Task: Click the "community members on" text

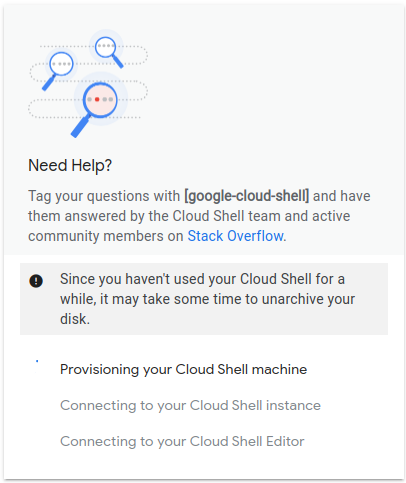Action: [x=106, y=236]
